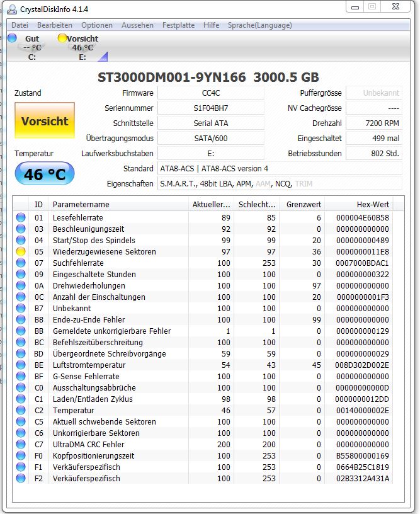This screenshot has height=514, width=420.
Task: Click status orb of Start/Stop des Spindels row
Action: point(21,240)
